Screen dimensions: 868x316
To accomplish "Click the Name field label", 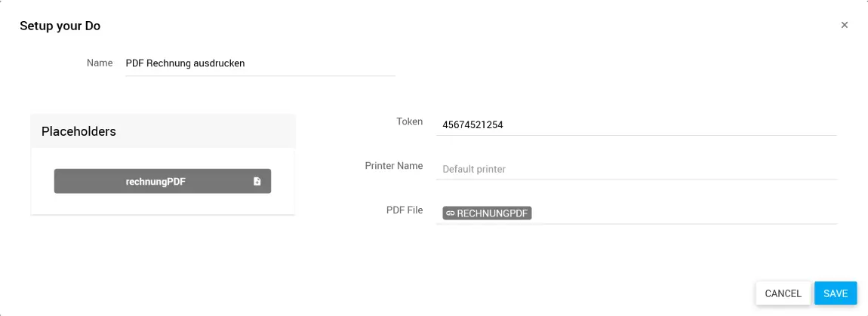I will click(100, 63).
